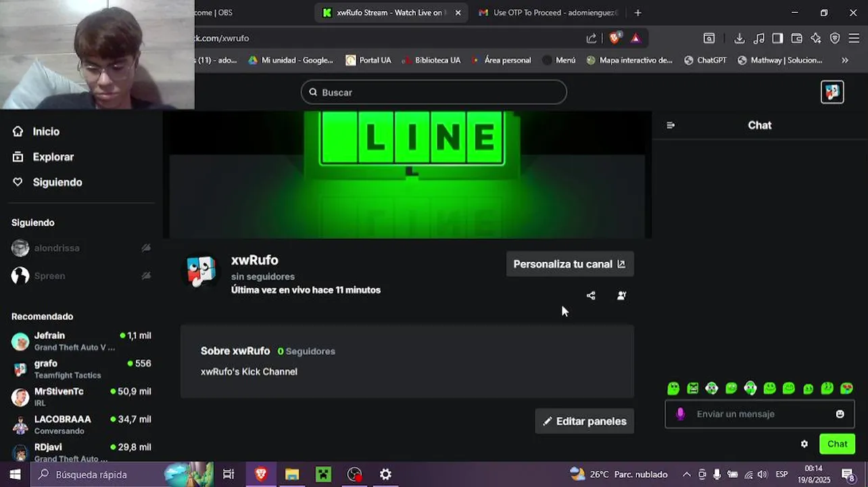
Task: Click the Buscar search field
Action: pyautogui.click(x=434, y=92)
